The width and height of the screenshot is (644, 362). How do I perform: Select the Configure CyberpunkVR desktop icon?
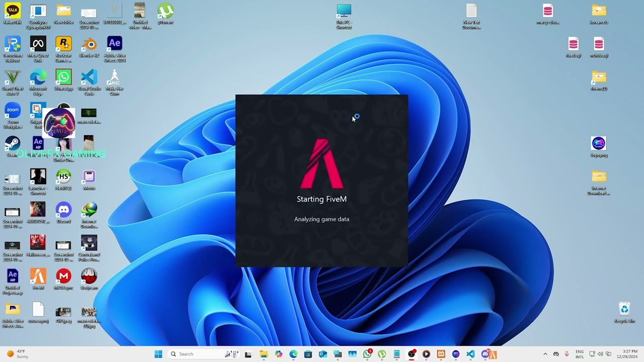(x=38, y=16)
